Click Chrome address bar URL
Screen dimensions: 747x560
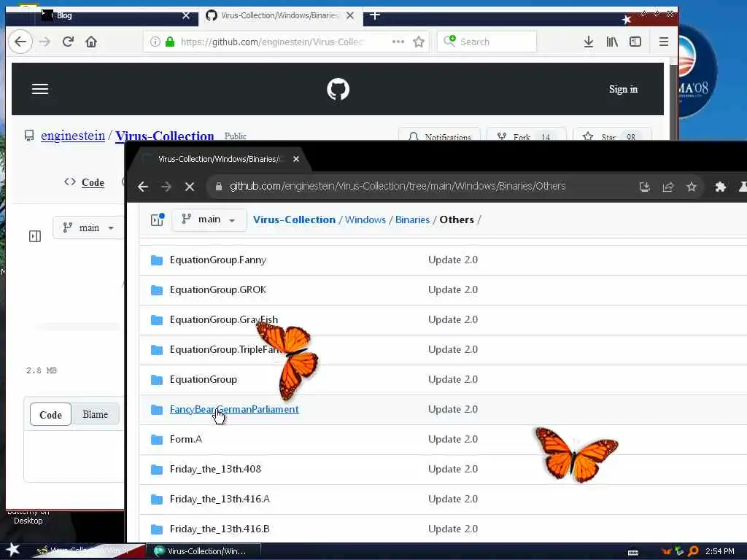point(398,186)
